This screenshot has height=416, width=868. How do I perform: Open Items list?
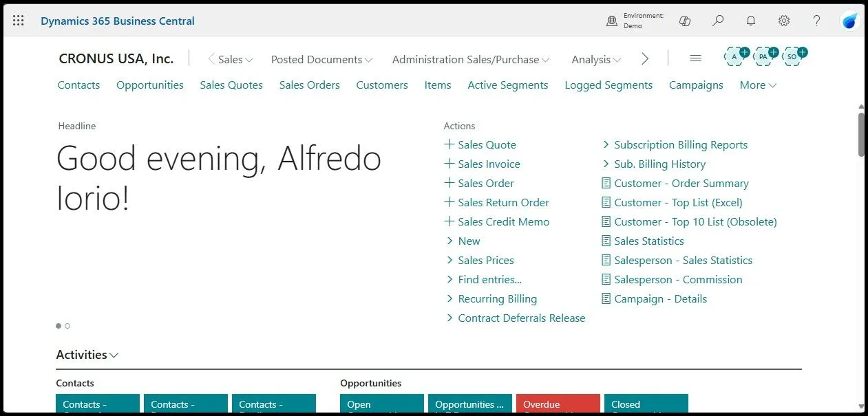438,85
